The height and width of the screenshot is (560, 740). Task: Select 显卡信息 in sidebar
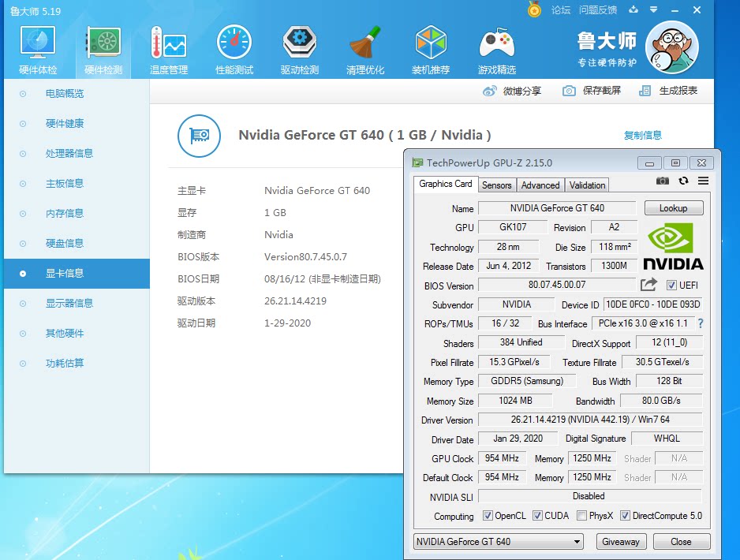(77, 274)
